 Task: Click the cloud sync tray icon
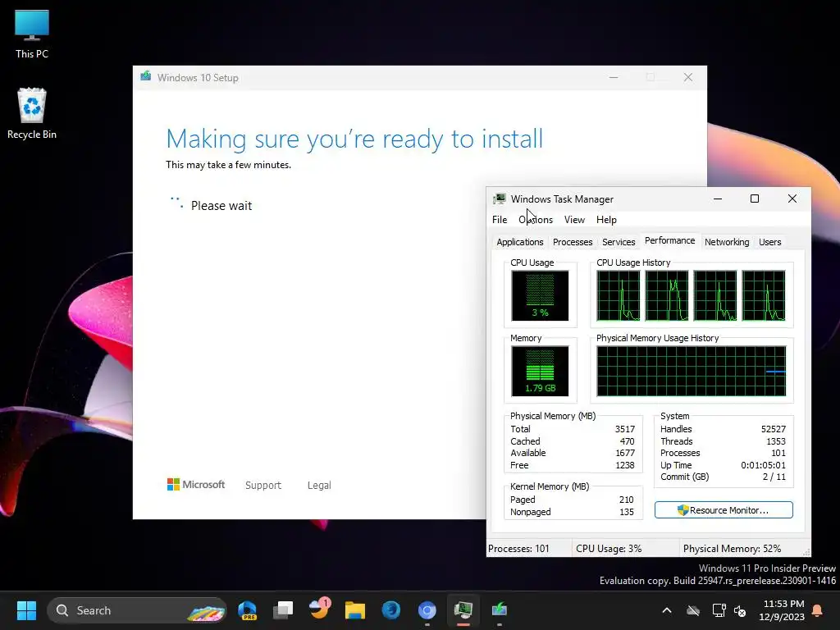[x=692, y=610]
